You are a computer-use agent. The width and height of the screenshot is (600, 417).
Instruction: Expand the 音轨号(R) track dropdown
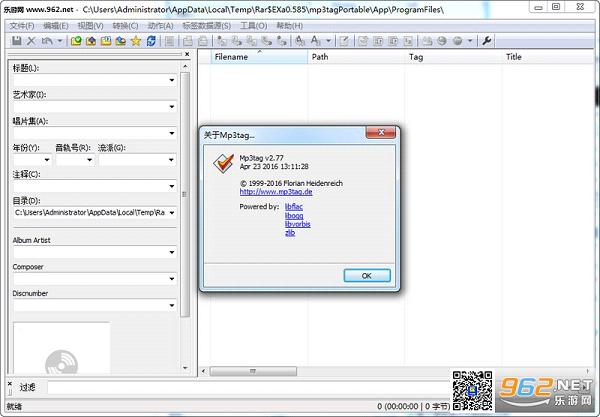click(x=90, y=160)
